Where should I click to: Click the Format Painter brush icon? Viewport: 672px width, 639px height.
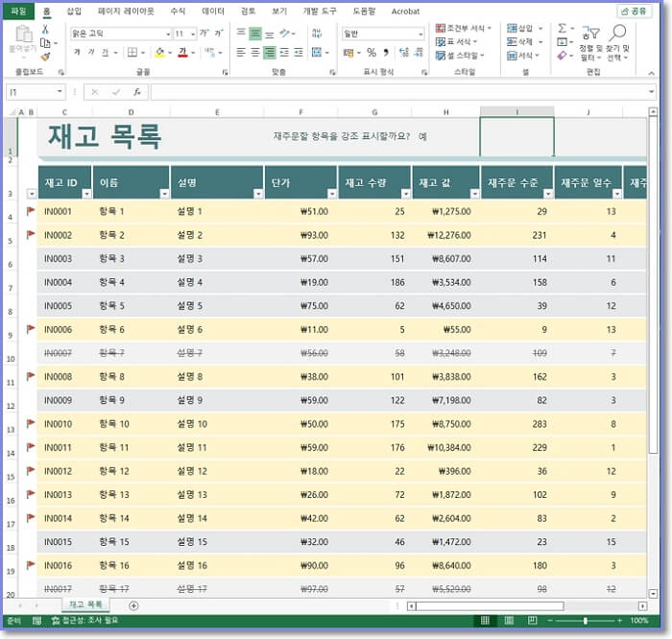coord(45,56)
